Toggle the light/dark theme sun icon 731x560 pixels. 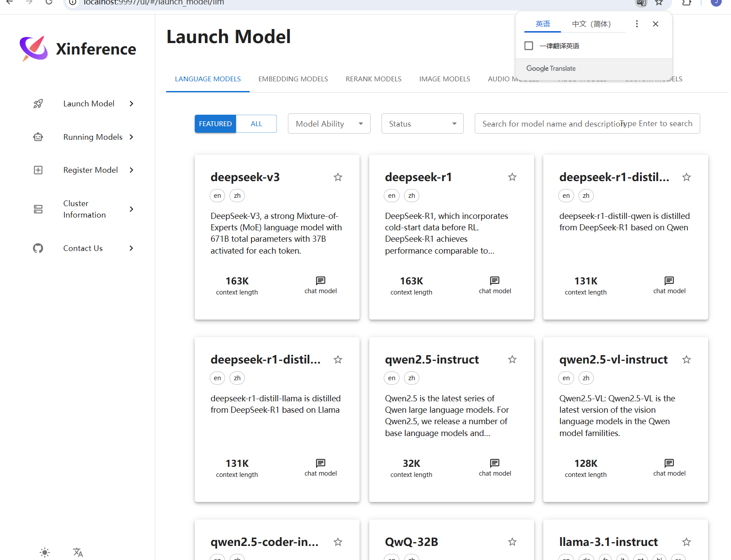(x=45, y=553)
